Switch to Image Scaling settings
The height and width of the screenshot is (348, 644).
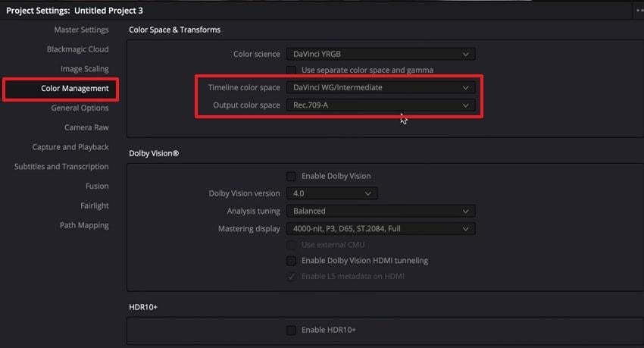pyautogui.click(x=84, y=69)
